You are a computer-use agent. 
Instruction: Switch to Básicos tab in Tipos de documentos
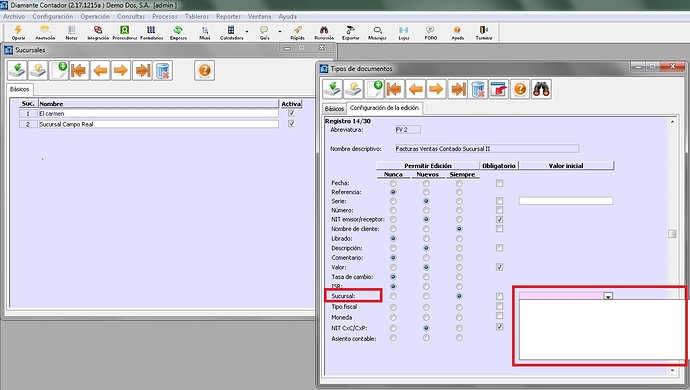[x=334, y=108]
